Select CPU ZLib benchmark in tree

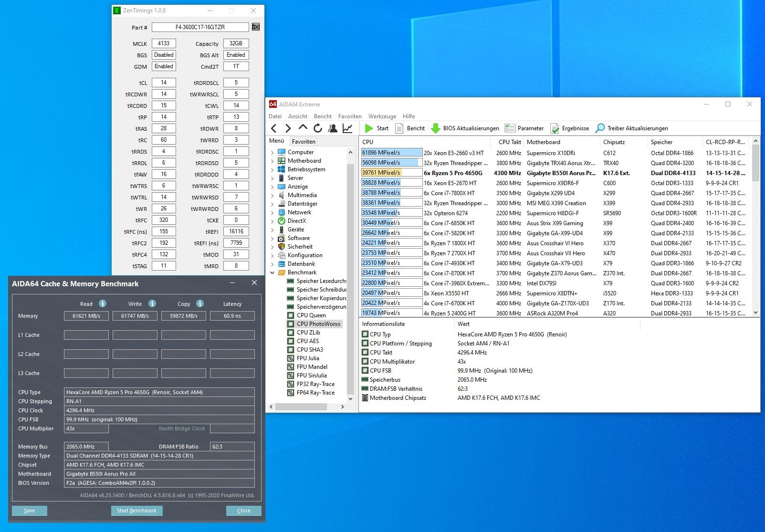point(308,333)
